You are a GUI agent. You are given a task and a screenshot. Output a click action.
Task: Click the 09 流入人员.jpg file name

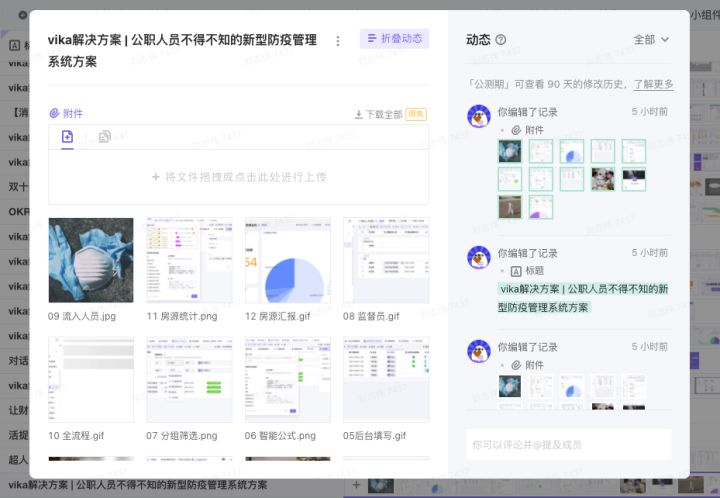(82, 316)
